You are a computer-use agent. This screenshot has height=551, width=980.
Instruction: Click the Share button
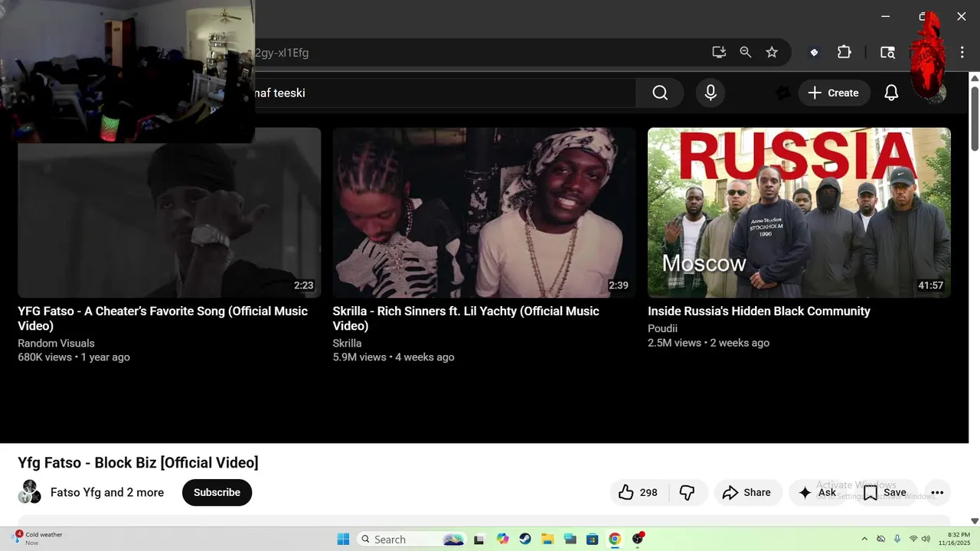pos(747,492)
